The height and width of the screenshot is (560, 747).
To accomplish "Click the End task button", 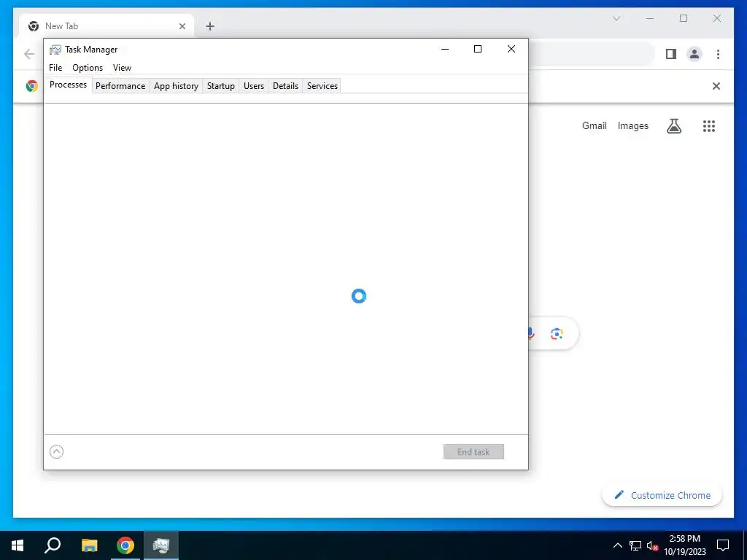I will (x=473, y=452).
